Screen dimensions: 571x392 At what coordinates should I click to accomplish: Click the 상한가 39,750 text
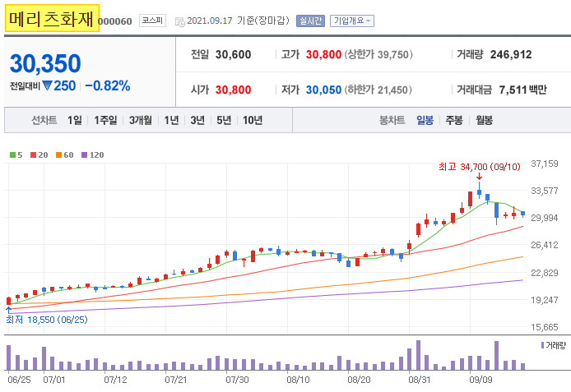click(378, 54)
